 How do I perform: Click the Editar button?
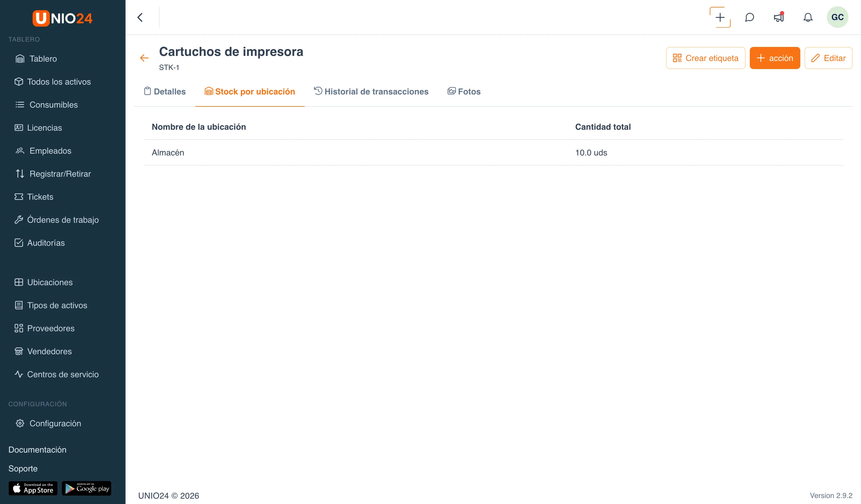coord(828,58)
